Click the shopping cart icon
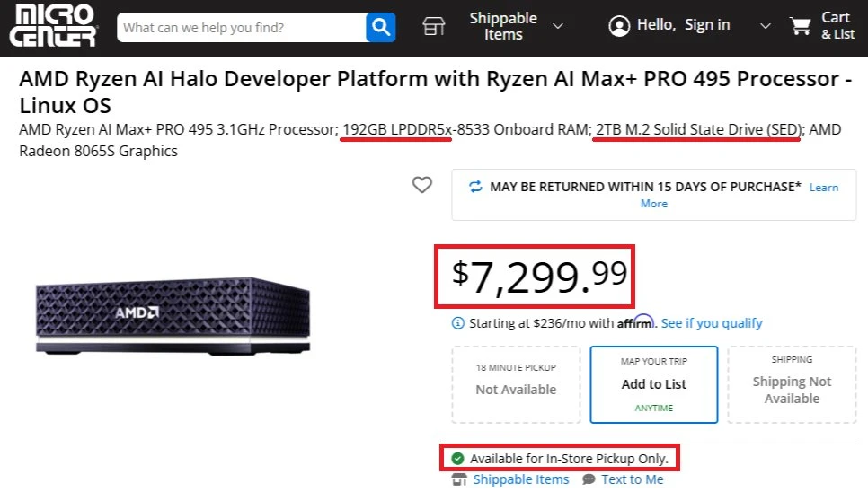Screen dimensions: 868x492 coord(801,26)
